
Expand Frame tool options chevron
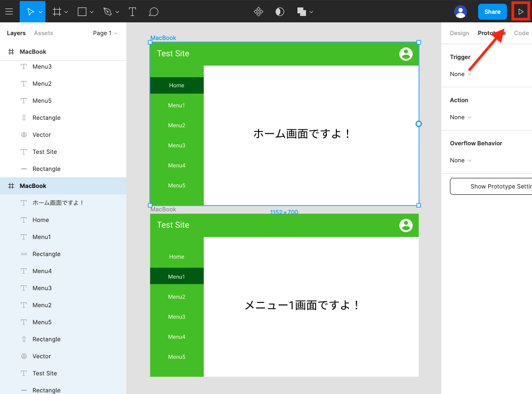point(66,12)
